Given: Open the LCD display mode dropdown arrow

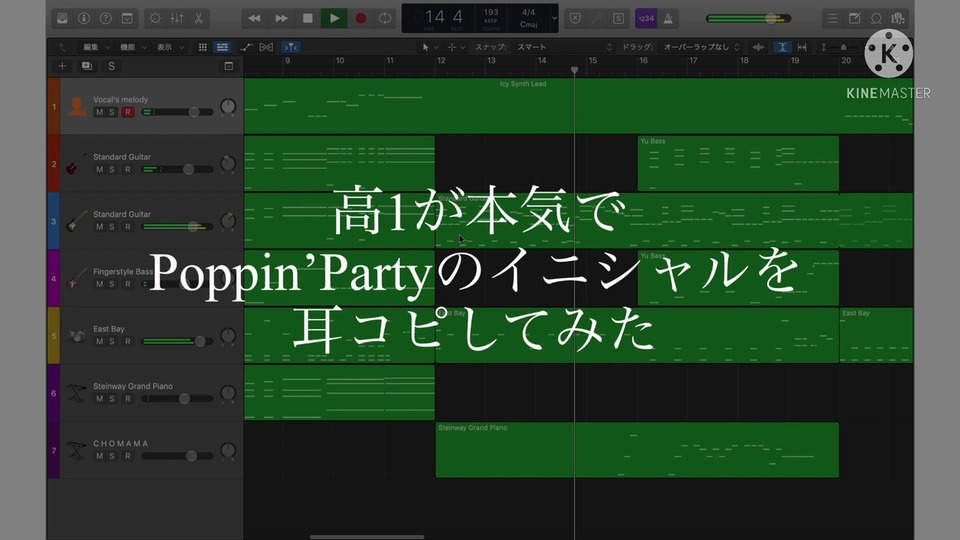Looking at the screenshot, I should coord(554,18).
